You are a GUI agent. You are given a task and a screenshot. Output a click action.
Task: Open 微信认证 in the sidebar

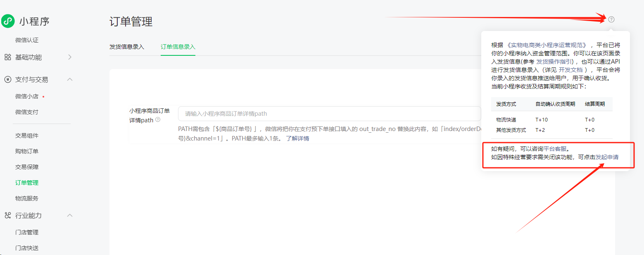[x=27, y=40]
